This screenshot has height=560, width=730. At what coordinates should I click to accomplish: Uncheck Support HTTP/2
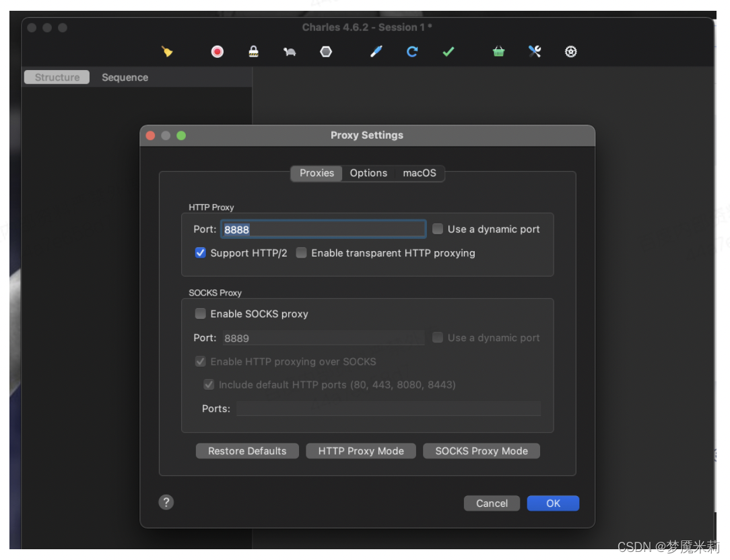pos(200,253)
